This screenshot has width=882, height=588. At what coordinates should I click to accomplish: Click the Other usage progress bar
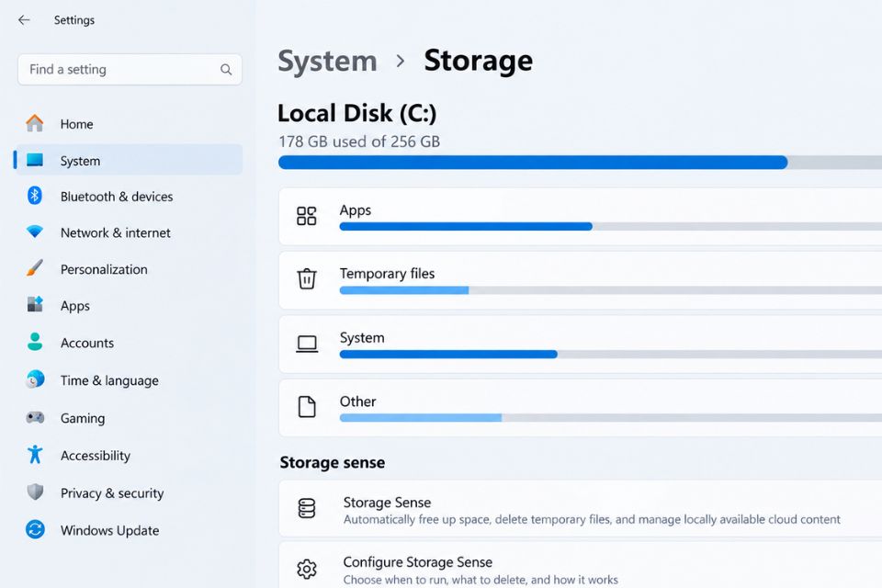[x=610, y=417]
